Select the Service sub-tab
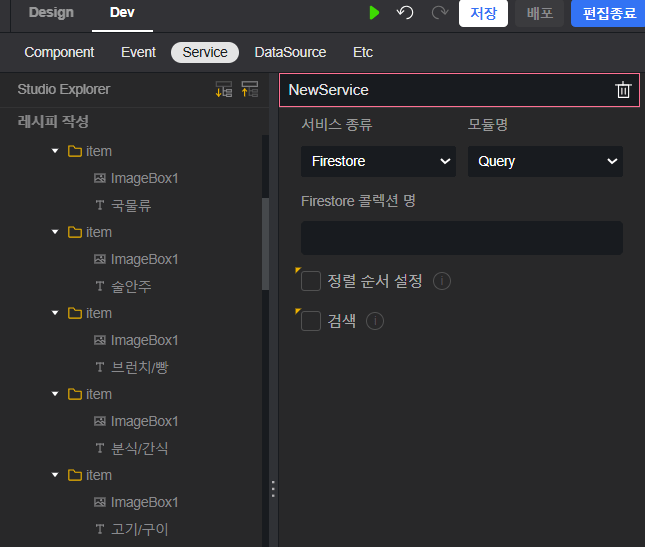The image size is (645, 547). pos(205,53)
